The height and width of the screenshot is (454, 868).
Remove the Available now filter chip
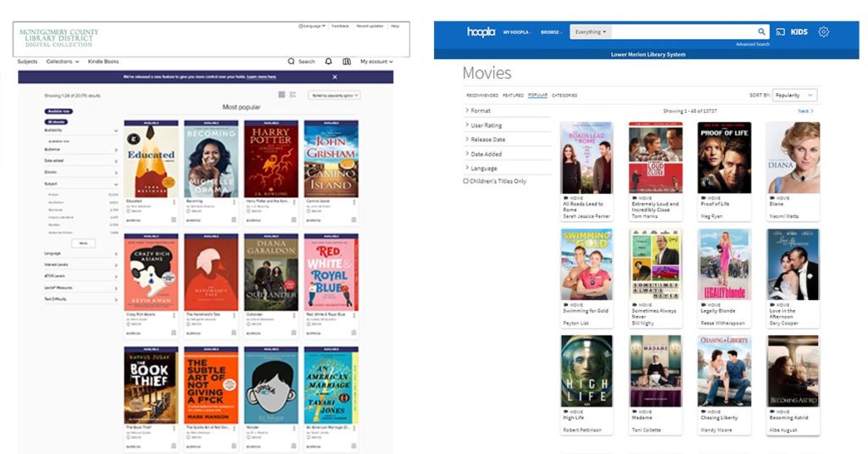pos(58,111)
